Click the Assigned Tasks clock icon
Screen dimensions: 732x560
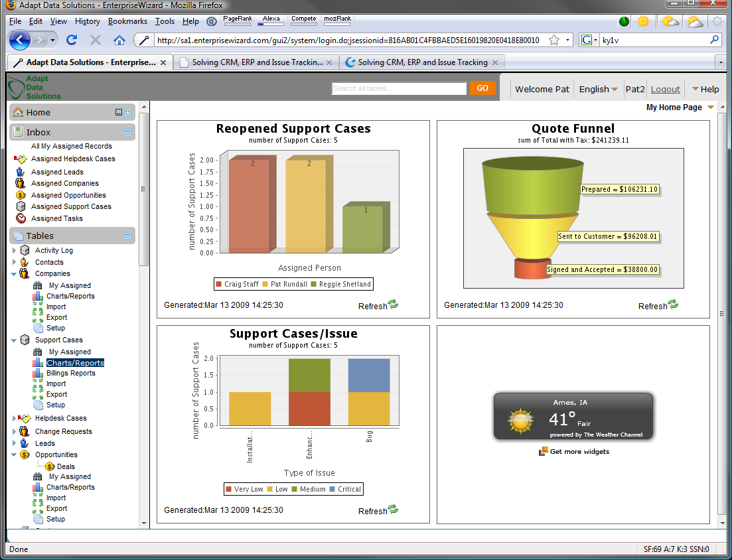(x=21, y=218)
